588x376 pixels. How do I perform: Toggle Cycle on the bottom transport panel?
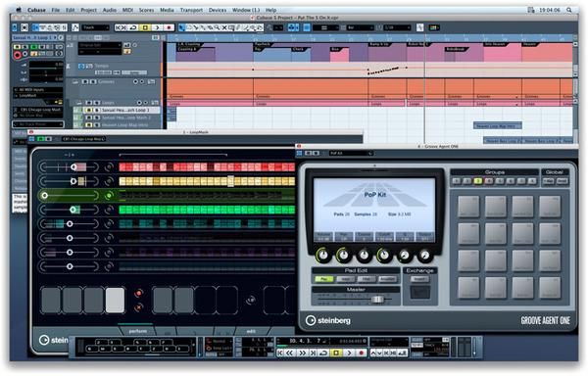[323, 352]
